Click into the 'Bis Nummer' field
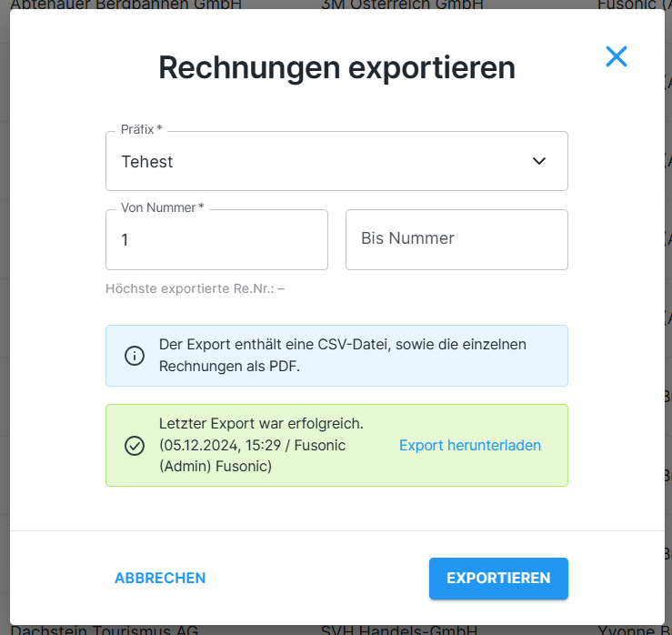 coord(456,240)
